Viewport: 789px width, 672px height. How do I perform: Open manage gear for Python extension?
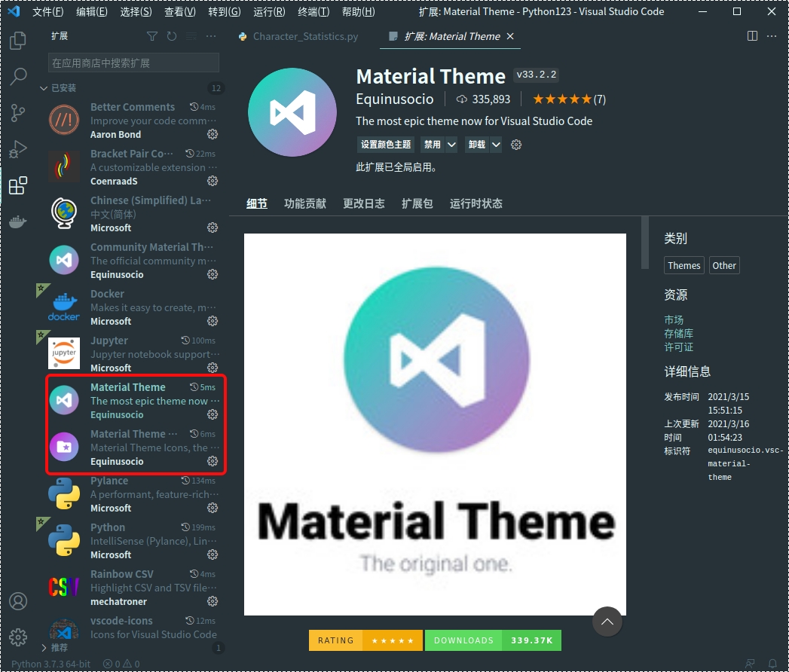tap(213, 554)
